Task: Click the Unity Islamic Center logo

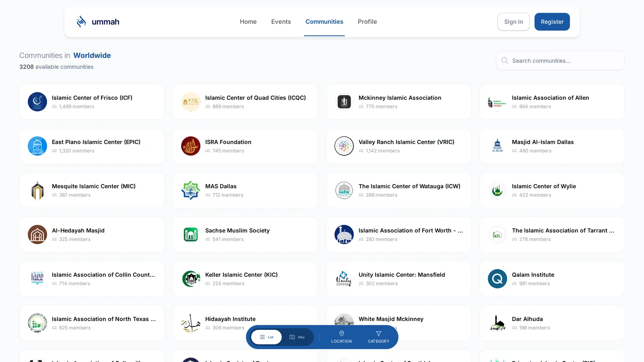Action: coord(344,279)
